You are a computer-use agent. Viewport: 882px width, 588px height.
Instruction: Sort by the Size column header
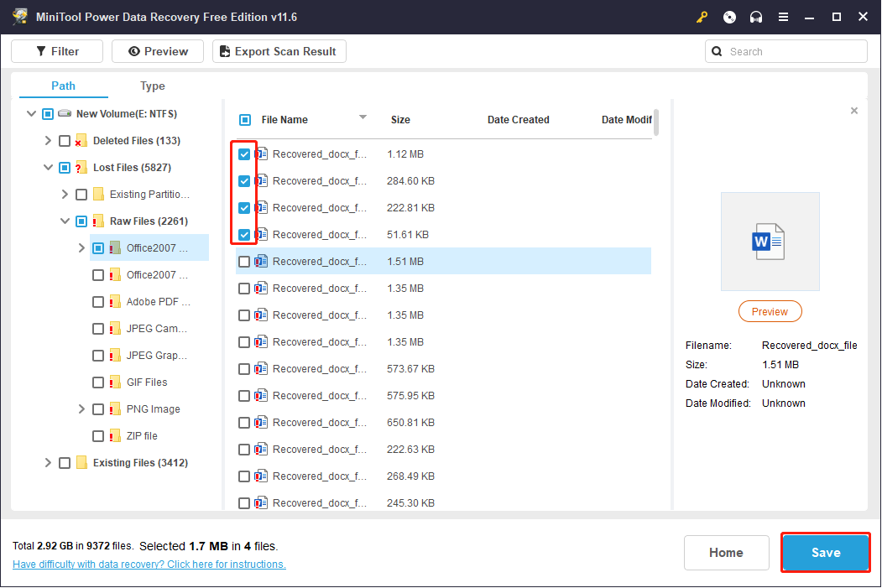400,120
